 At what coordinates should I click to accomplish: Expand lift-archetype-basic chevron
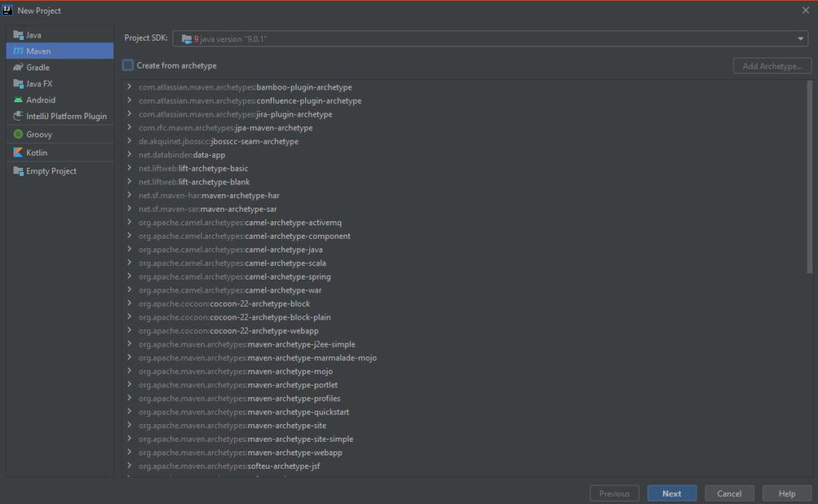tap(129, 168)
